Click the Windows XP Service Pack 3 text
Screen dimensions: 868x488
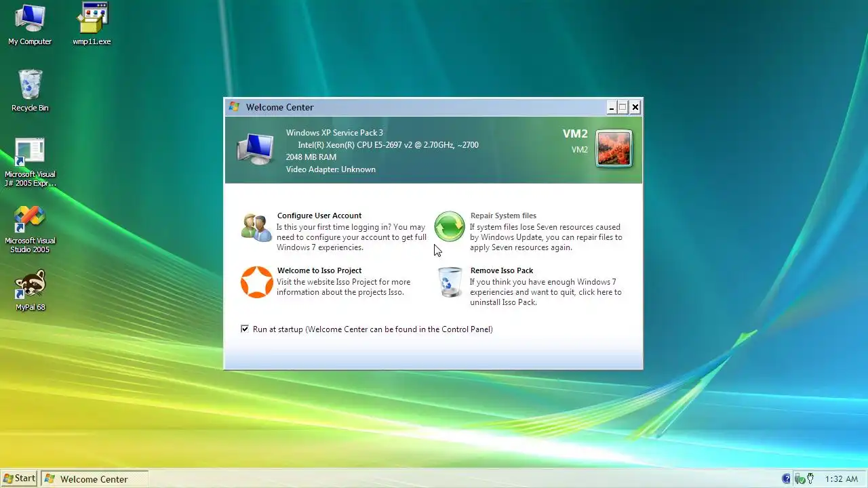(334, 133)
